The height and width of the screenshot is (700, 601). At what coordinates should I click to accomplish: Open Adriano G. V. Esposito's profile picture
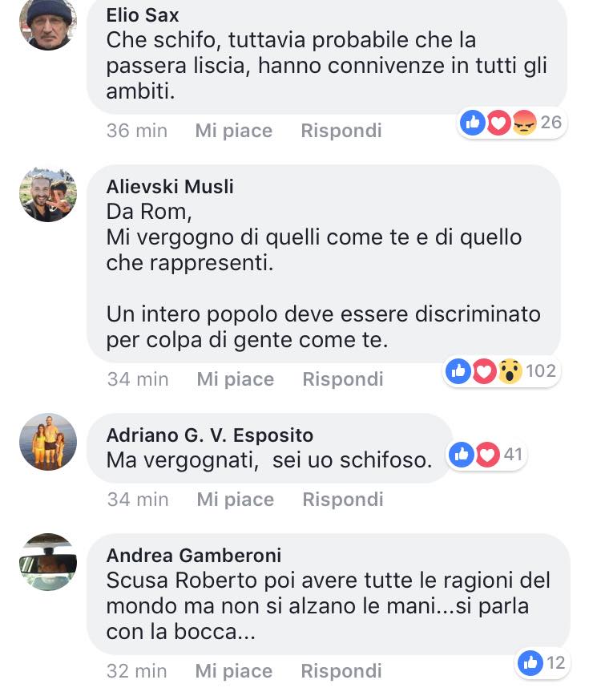pos(48,442)
